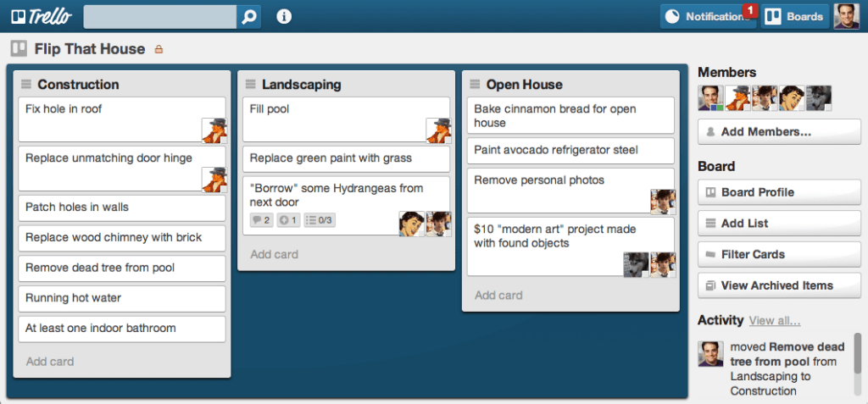Click Add Members button
Screen dimensions: 868x404
tap(779, 132)
